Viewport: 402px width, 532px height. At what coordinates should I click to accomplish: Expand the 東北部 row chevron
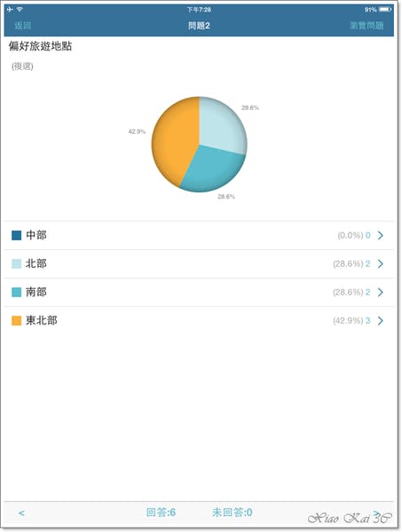381,321
